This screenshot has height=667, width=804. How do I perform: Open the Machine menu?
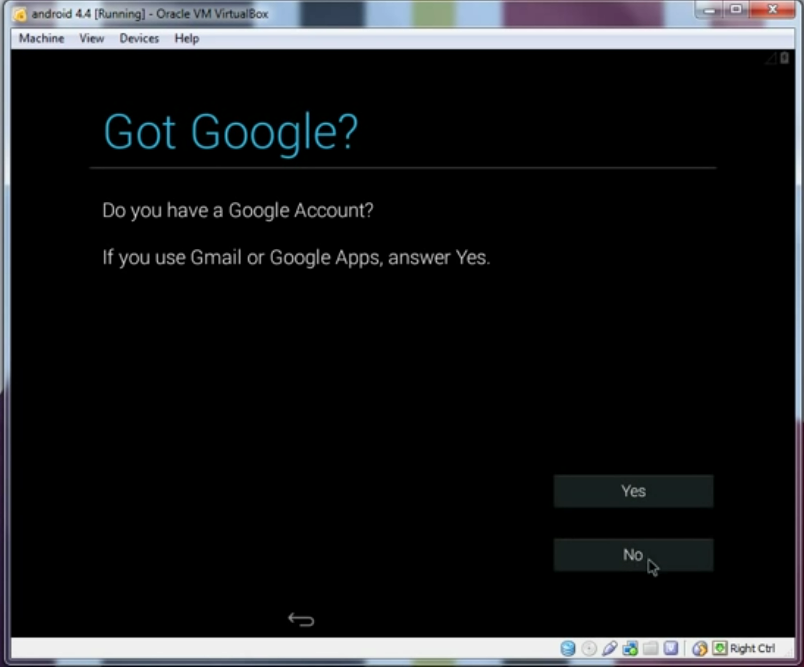click(42, 38)
